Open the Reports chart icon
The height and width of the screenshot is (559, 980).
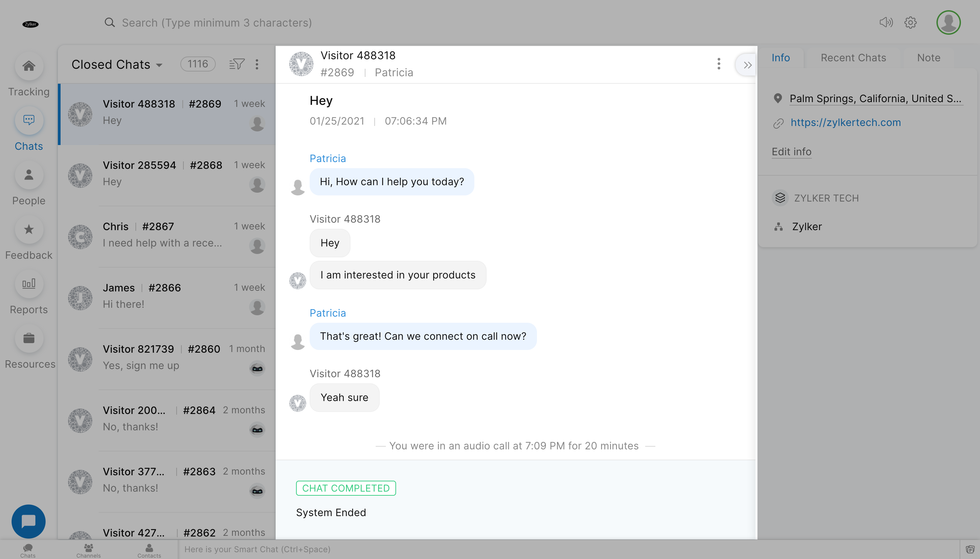pos(29,284)
